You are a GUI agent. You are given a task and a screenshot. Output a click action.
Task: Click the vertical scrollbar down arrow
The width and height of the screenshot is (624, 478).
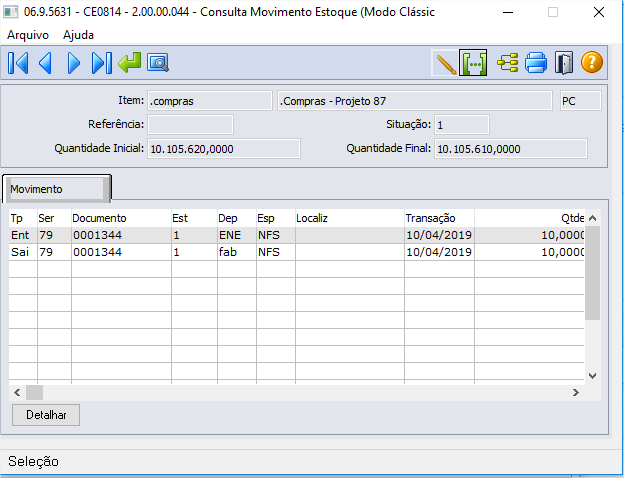click(593, 376)
